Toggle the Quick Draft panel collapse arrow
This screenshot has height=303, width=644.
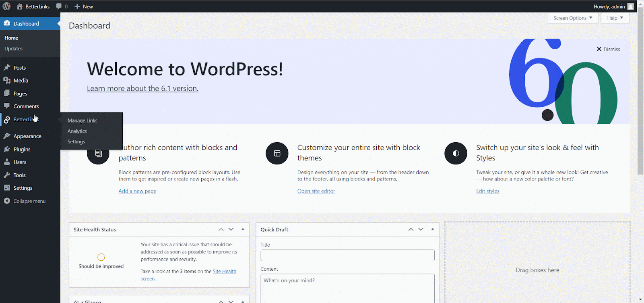click(x=433, y=229)
